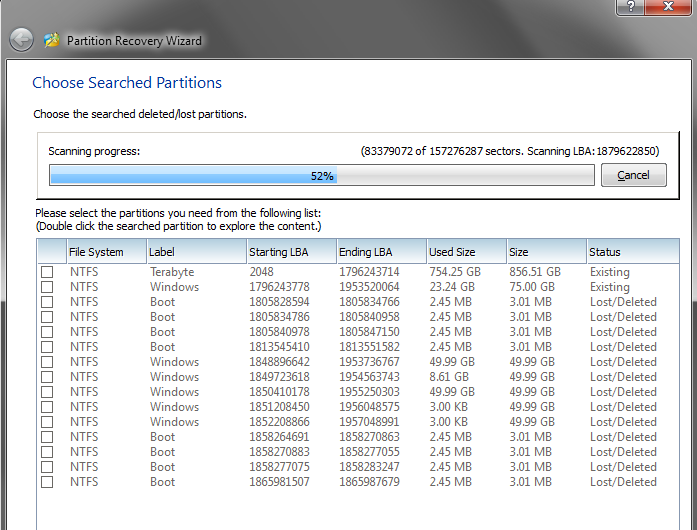Check the Terabyte partition checkbox

47,272
